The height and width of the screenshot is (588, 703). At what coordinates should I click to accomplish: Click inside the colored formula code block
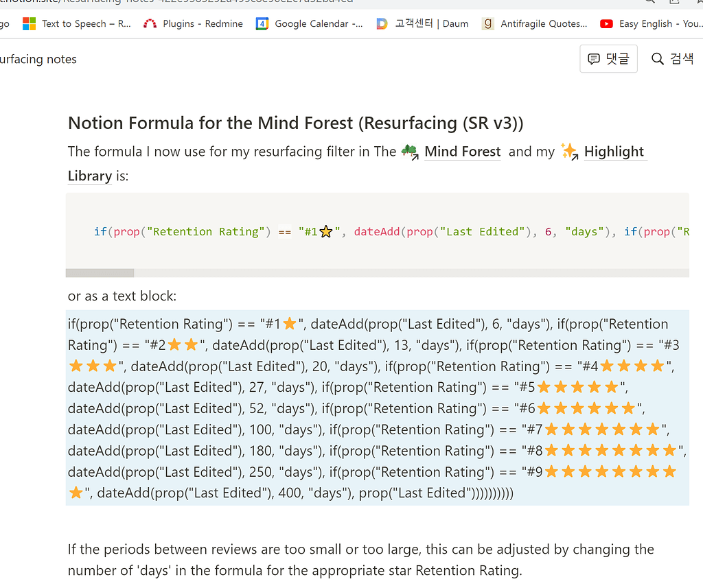[378, 232]
